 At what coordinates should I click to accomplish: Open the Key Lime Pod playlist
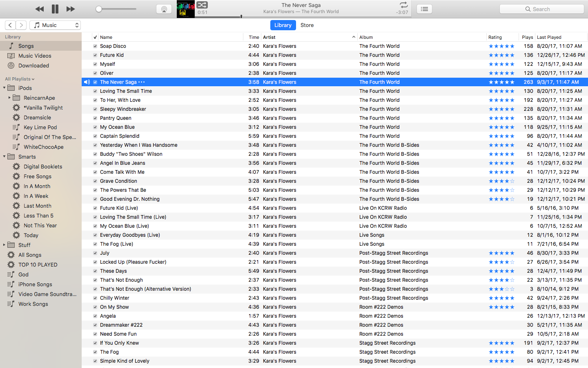41,127
